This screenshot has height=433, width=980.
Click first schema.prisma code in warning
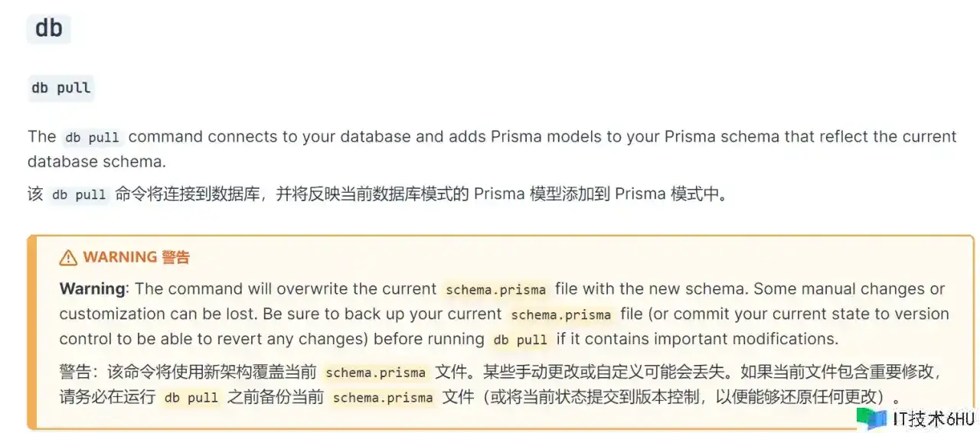(x=495, y=290)
